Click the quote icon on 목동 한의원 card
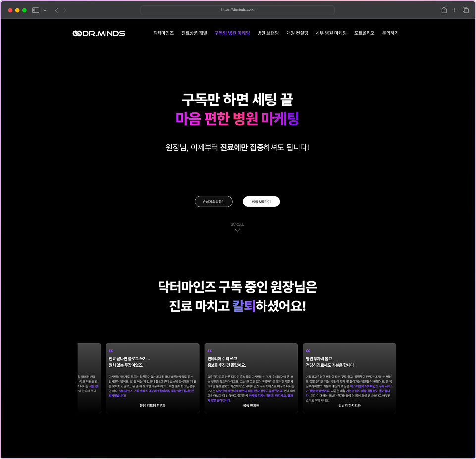The width and height of the screenshot is (476, 459). 209,351
